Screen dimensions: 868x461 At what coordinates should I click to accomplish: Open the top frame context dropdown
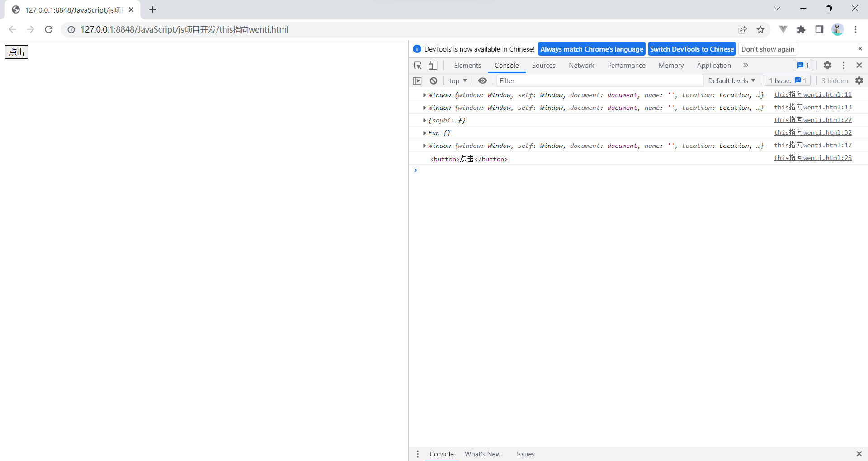pos(458,80)
